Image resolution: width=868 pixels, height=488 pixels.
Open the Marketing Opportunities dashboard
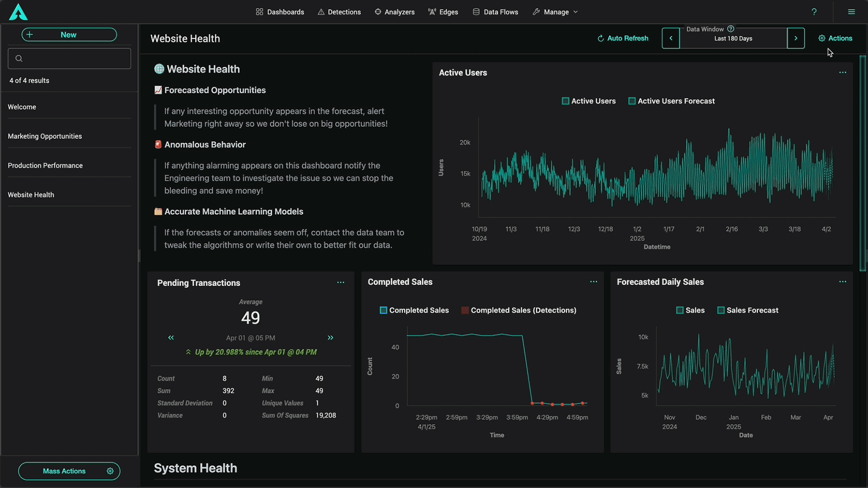pos(69,136)
